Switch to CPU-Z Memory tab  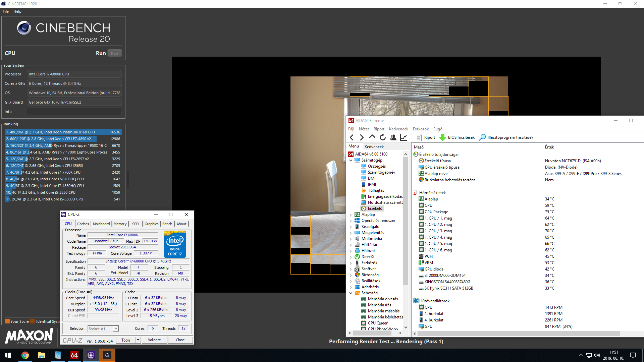coord(120,224)
